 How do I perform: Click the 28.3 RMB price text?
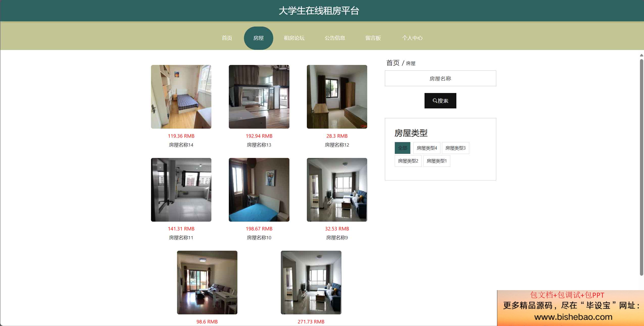tap(337, 136)
